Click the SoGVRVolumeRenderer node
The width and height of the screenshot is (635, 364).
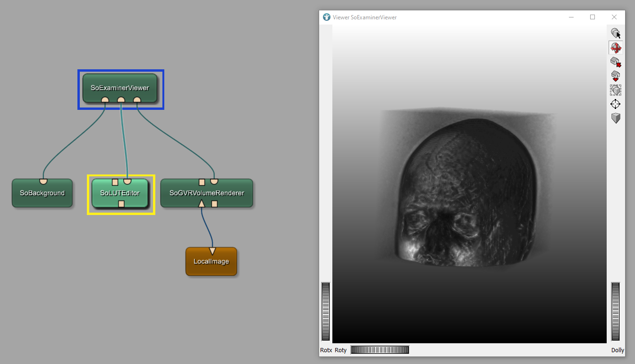[x=207, y=193]
